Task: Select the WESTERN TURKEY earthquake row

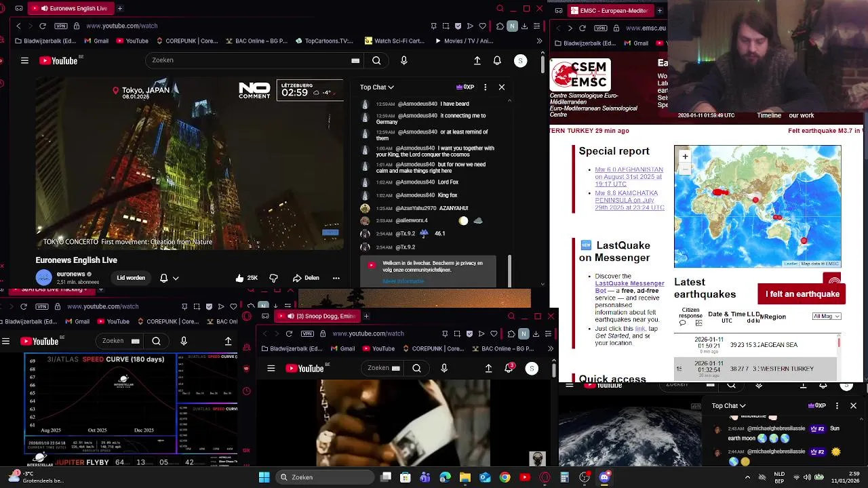Action: tap(757, 369)
